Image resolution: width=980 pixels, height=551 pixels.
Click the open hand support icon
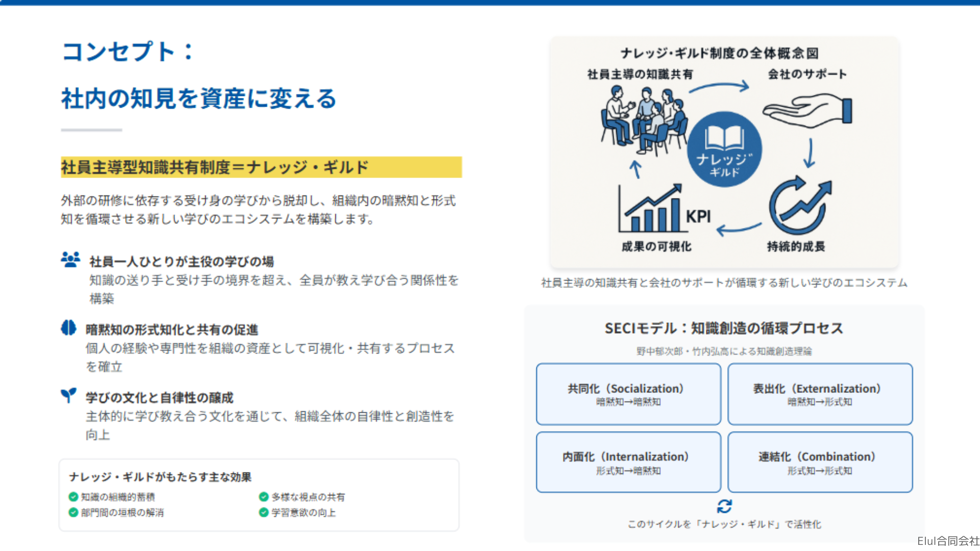pyautogui.click(x=807, y=110)
